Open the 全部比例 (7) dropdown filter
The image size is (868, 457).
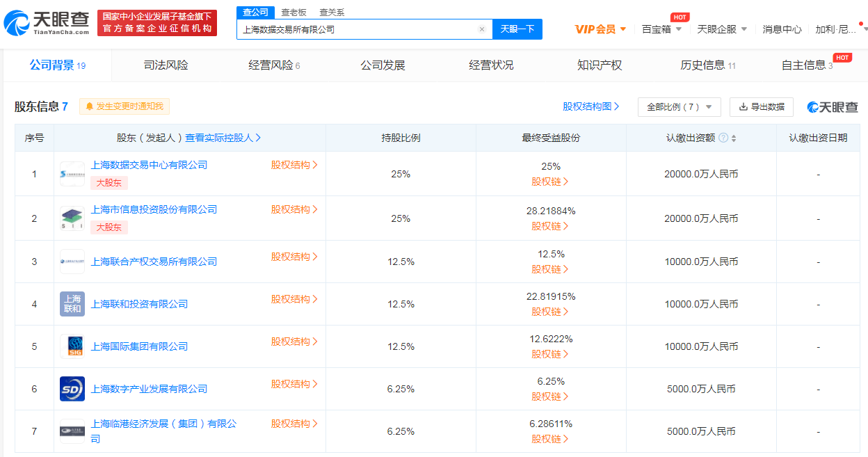point(679,106)
